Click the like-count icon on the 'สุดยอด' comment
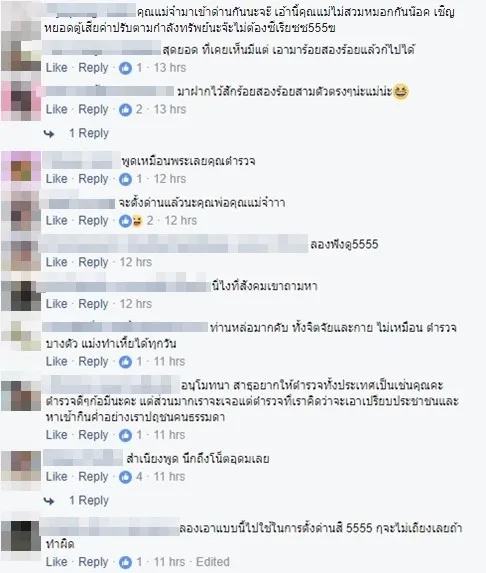This screenshot has height=573, width=486. click(125, 68)
